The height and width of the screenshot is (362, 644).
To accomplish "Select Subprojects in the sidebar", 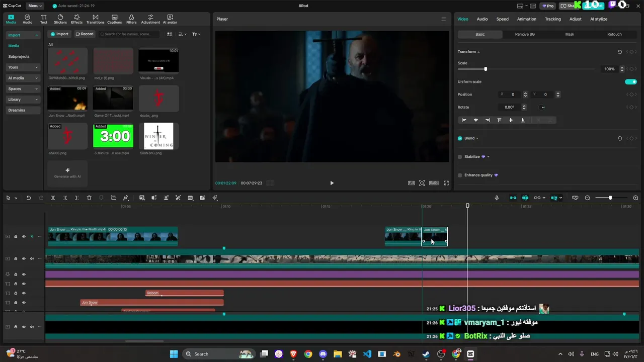I will 19,57.
